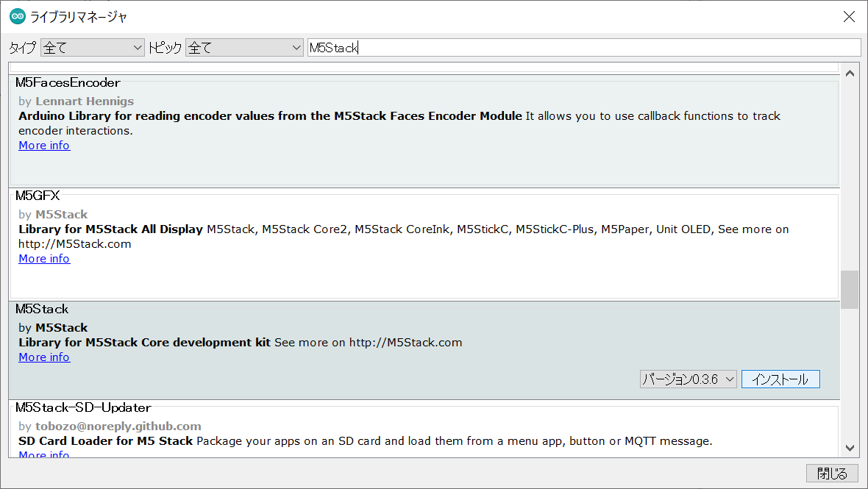Open the バージョン0.3.6 version dropdown
Screen dimensions: 868x489
coord(688,379)
